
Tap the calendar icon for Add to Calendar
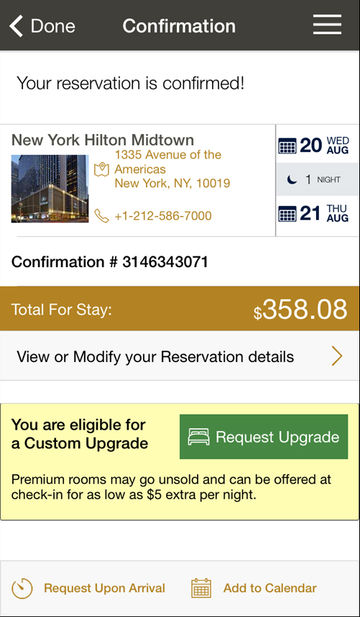201,588
